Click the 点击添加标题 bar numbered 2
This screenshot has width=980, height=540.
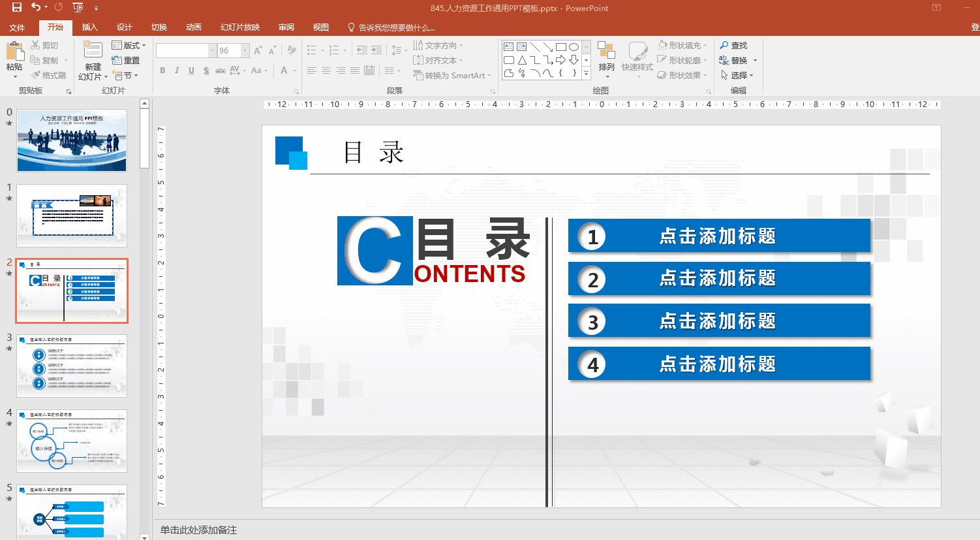pos(720,279)
